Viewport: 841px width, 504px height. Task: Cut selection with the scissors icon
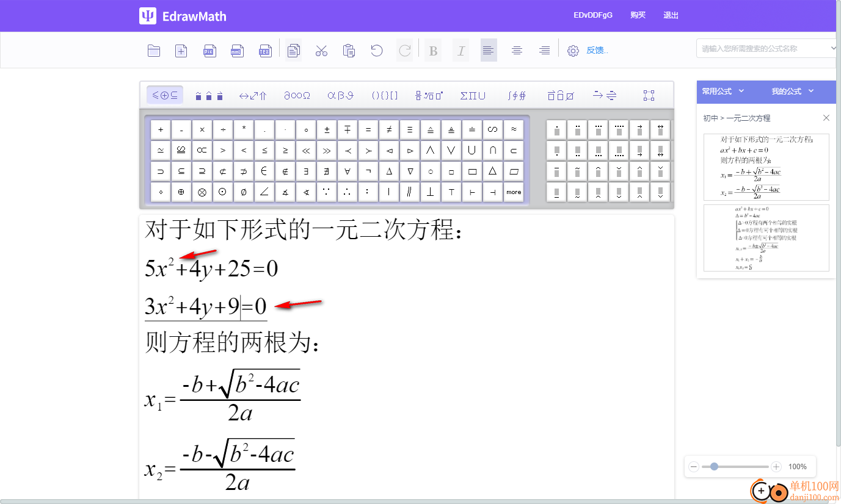[321, 51]
